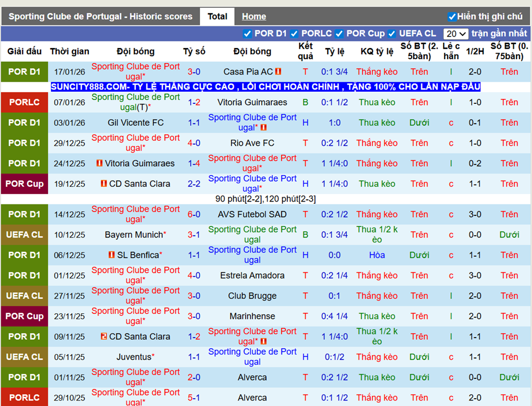Click Estrela Amadora team name

pos(252,275)
